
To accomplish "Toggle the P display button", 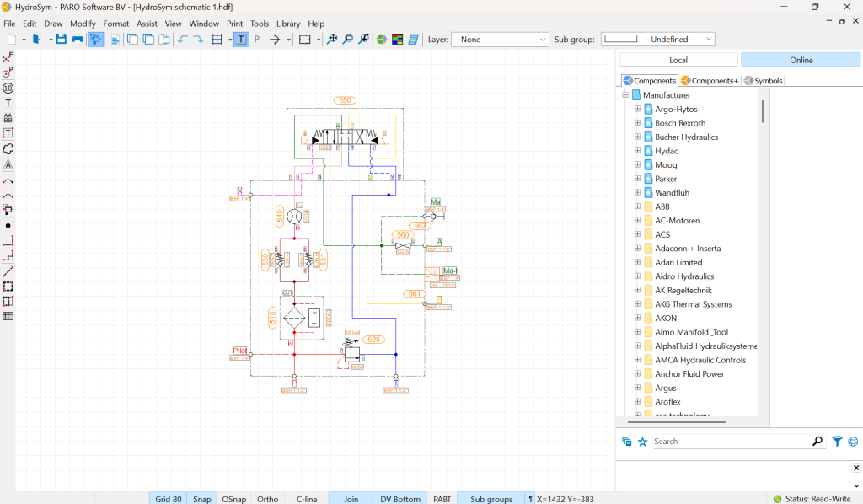I will (256, 39).
